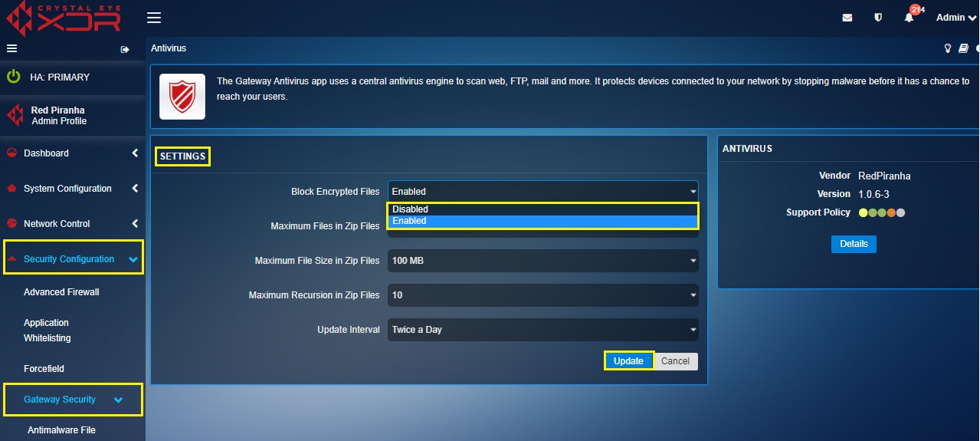
Task: Click the HA: PRIMARY status text
Action: [60, 77]
